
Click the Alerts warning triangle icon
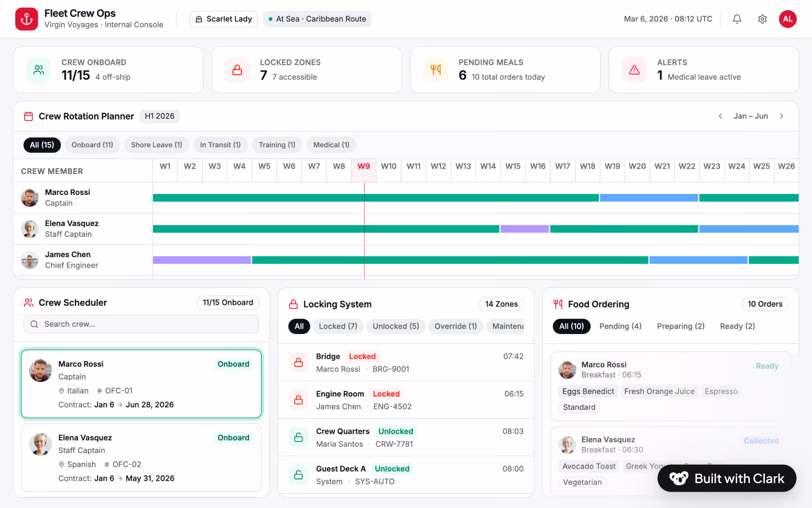coord(634,70)
